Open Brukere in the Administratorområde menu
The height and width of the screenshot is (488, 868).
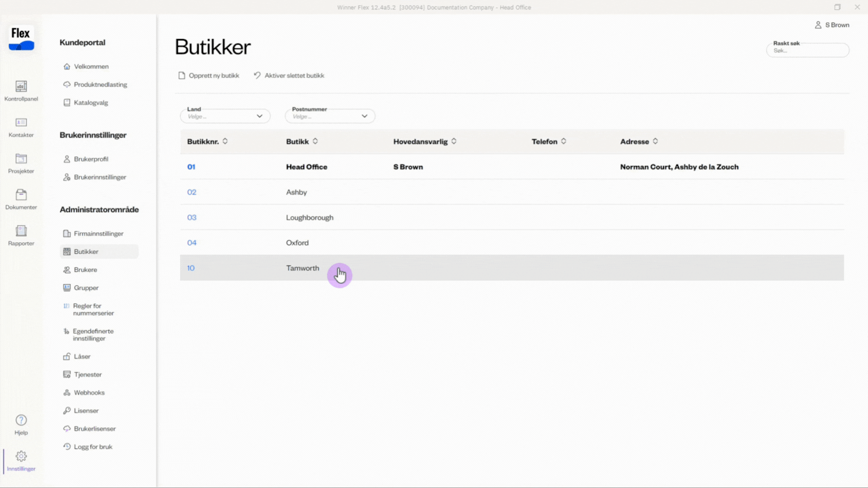tap(85, 270)
